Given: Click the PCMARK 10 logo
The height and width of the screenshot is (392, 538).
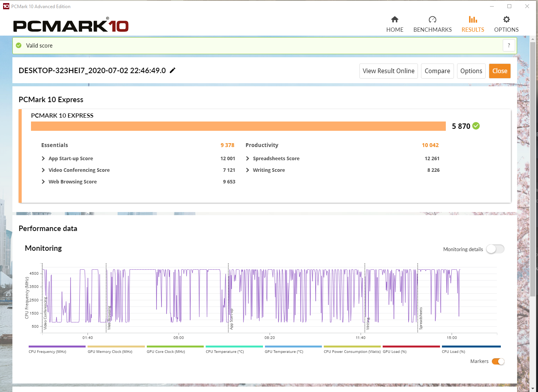Looking at the screenshot, I should [71, 25].
